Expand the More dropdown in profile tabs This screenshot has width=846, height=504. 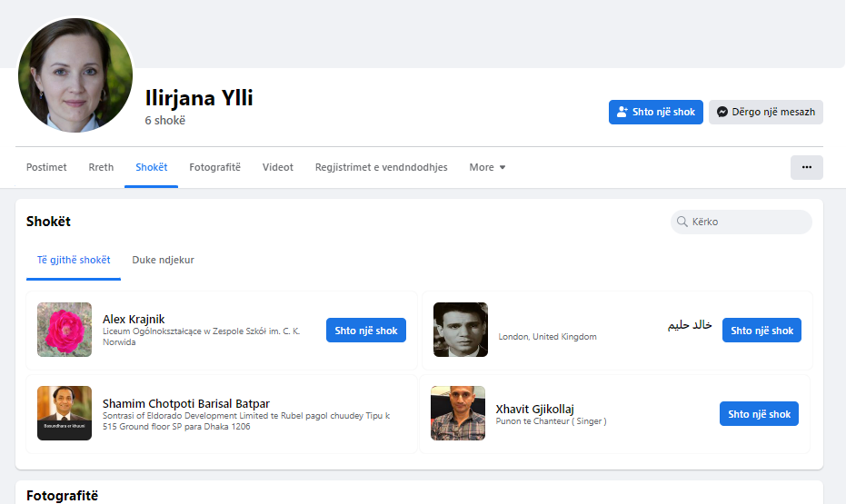(487, 167)
